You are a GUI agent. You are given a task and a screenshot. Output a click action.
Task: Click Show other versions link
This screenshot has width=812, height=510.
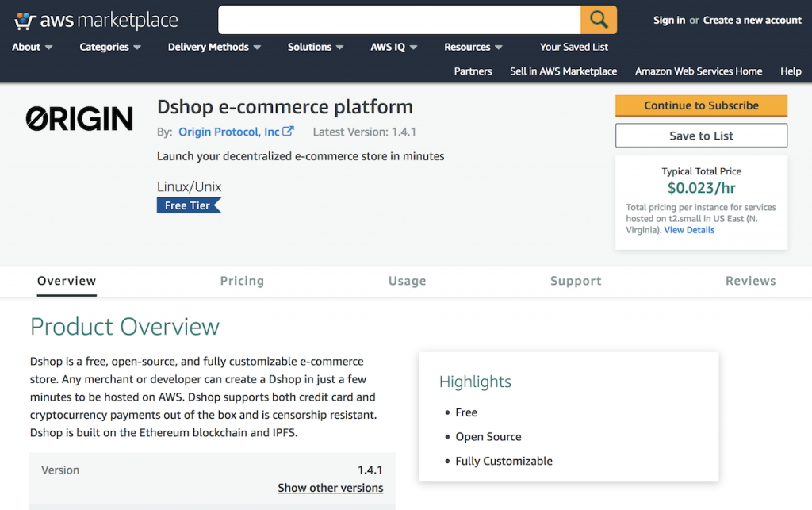coord(330,488)
